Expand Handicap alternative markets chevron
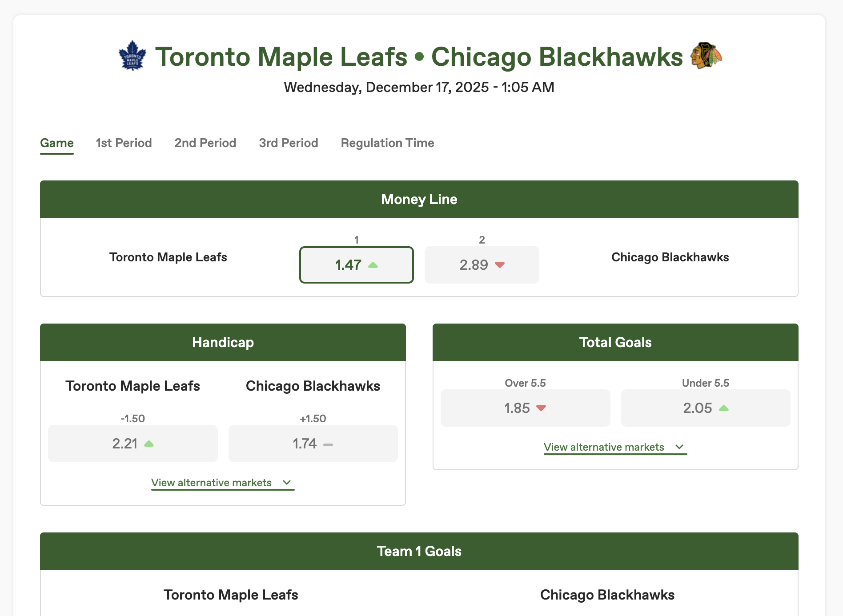The width and height of the screenshot is (843, 616). pyautogui.click(x=287, y=483)
